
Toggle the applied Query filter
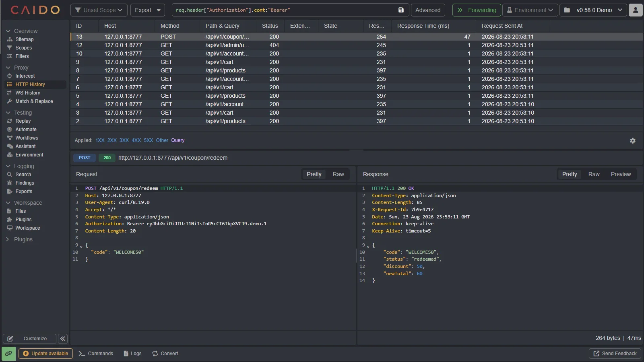tap(178, 140)
